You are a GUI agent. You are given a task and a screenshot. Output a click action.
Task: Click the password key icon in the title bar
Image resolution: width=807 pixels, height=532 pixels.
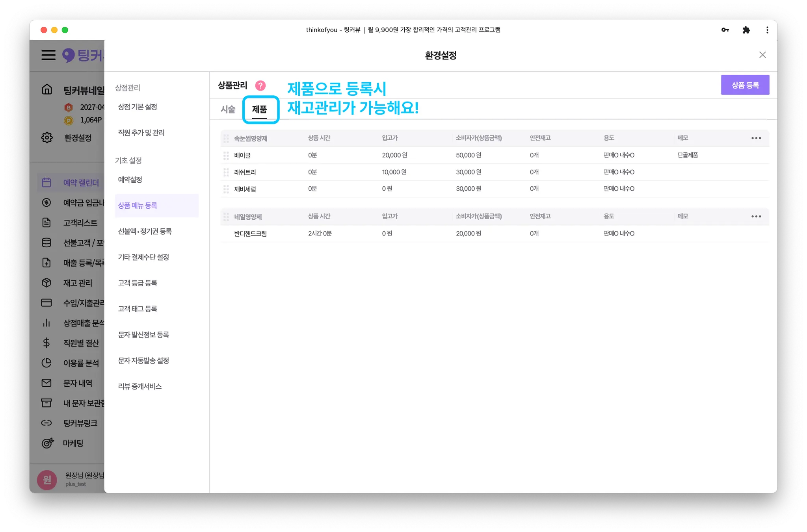point(725,30)
